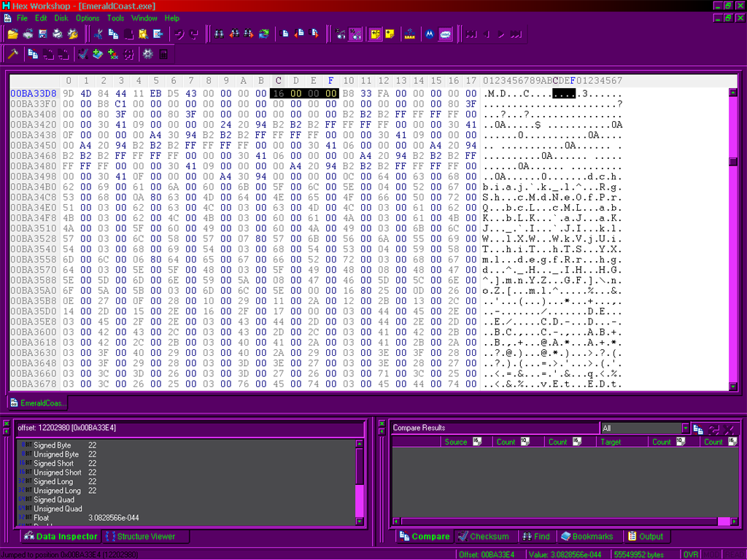
Task: Click the OVR indicator in the status bar
Action: [691, 554]
